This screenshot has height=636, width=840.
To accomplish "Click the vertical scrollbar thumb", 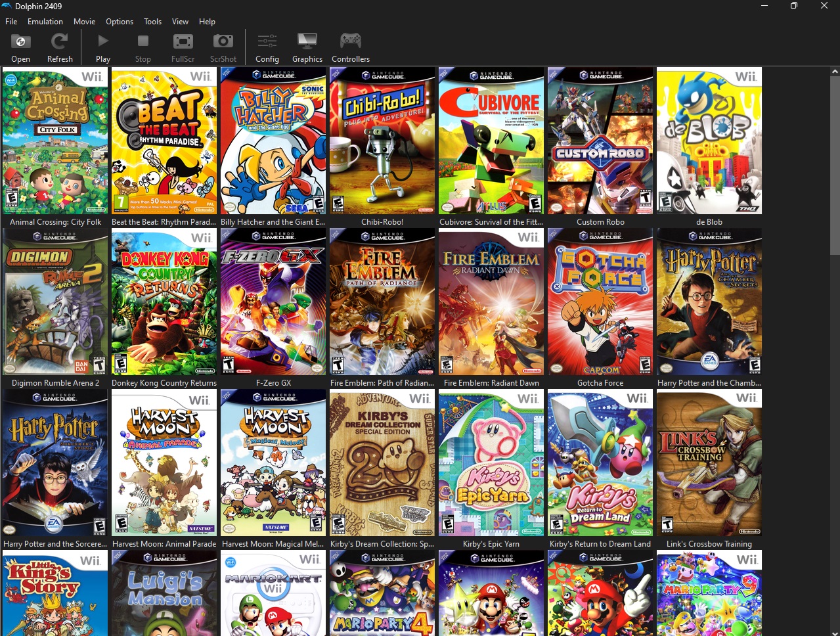I will (835, 166).
